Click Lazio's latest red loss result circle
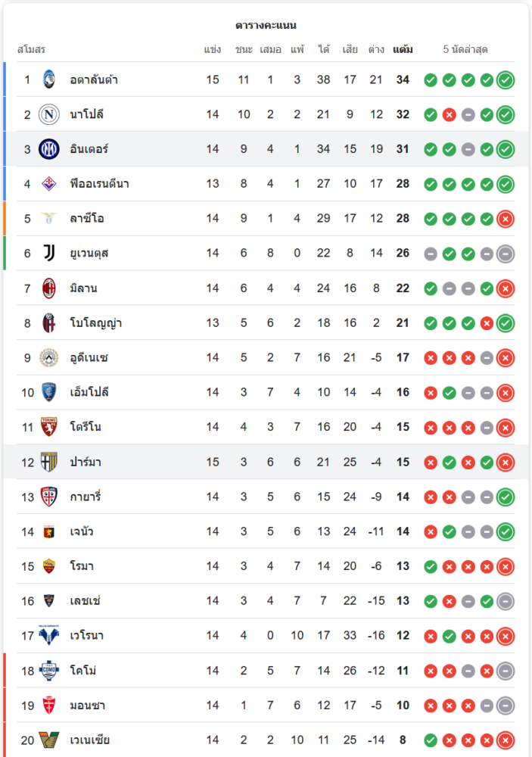This screenshot has width=532, height=757. (x=506, y=219)
